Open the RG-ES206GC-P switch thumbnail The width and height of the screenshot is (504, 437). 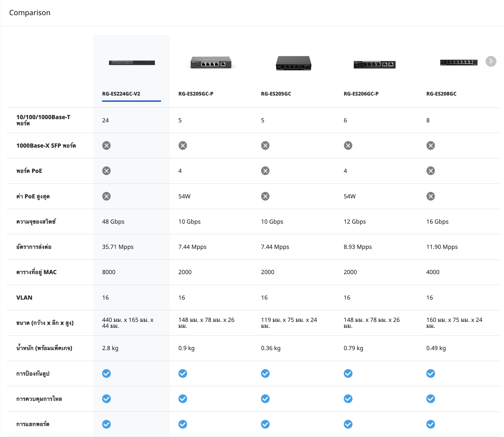(x=374, y=65)
